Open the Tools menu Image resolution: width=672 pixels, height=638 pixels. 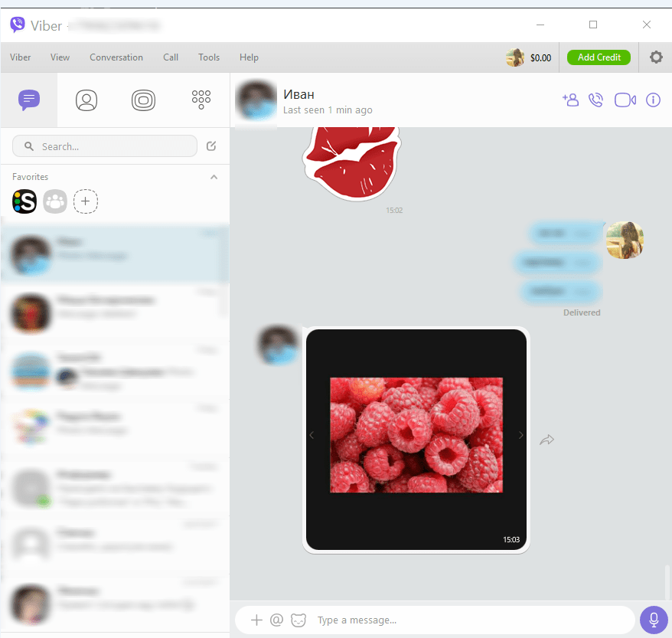[x=209, y=57]
